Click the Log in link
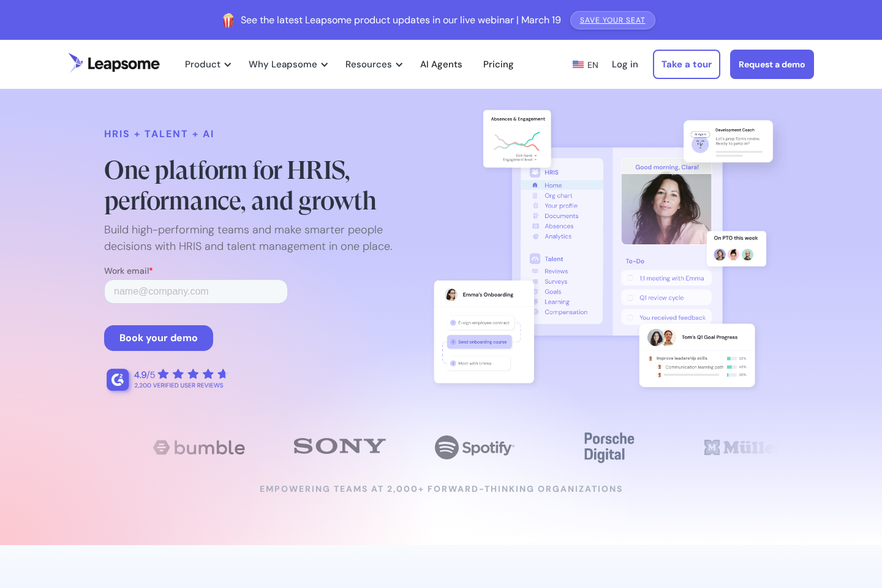 [625, 64]
